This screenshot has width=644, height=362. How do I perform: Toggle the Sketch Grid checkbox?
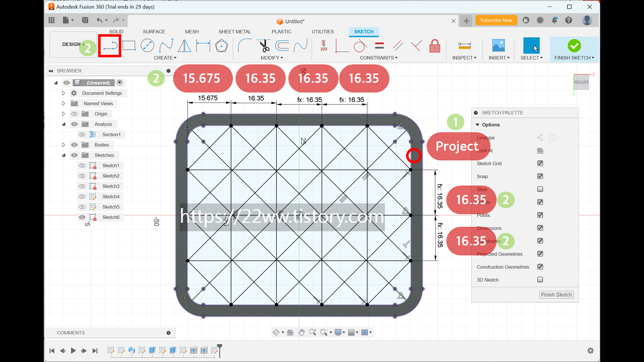click(x=540, y=163)
